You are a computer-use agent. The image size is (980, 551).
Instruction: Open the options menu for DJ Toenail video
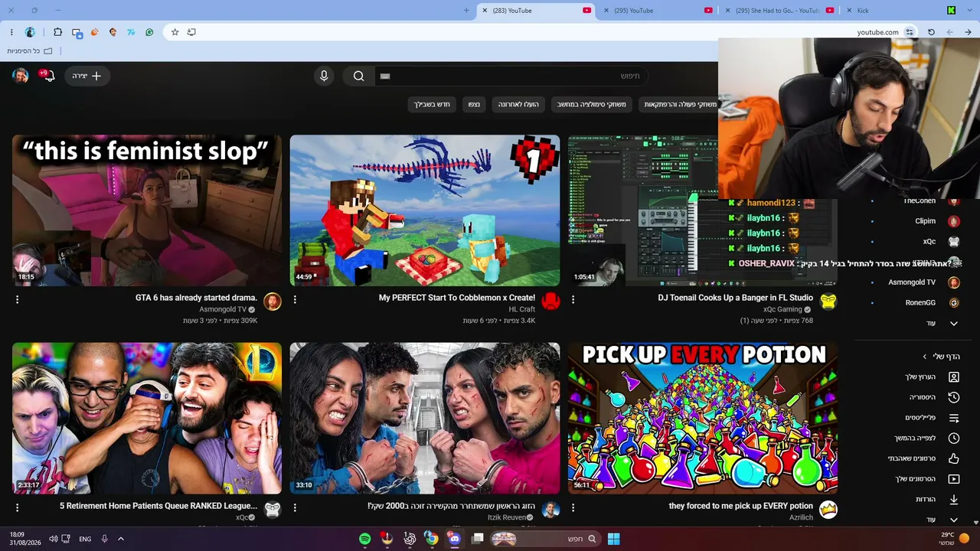pos(573,299)
